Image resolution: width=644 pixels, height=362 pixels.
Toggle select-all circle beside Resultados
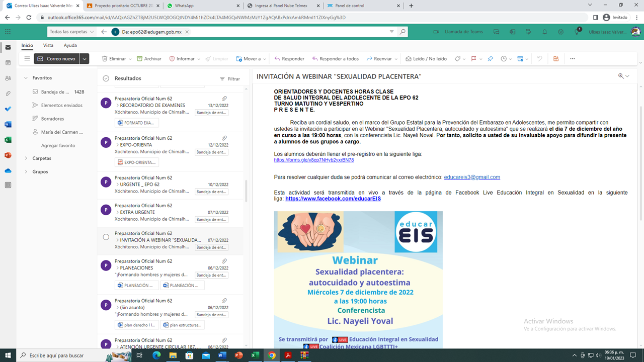coord(106,78)
